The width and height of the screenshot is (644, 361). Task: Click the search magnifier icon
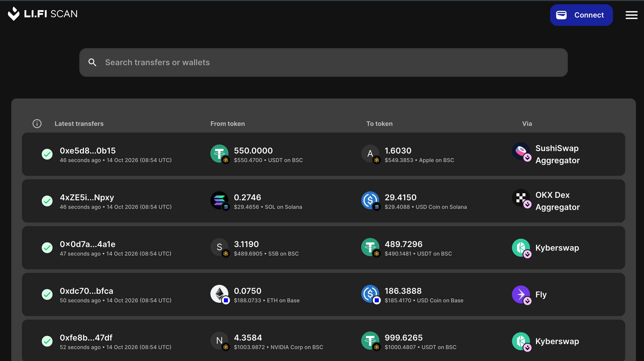(x=92, y=62)
